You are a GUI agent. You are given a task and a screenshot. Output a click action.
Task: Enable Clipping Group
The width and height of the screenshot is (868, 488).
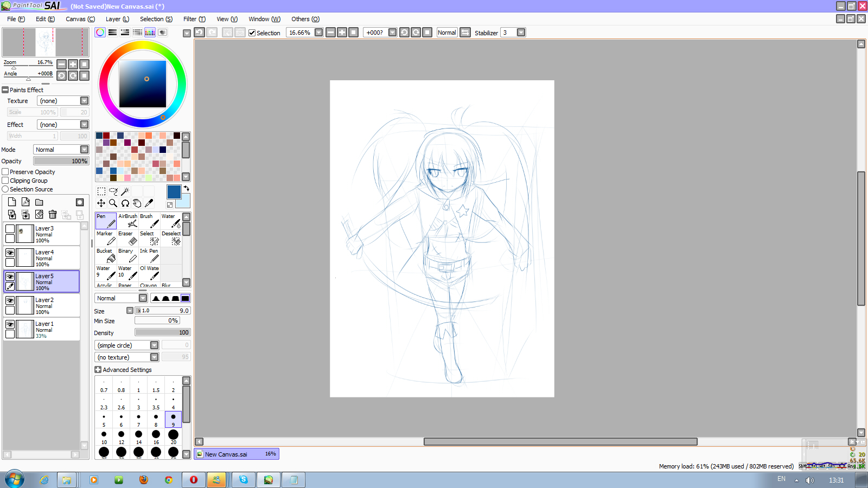(5, 181)
